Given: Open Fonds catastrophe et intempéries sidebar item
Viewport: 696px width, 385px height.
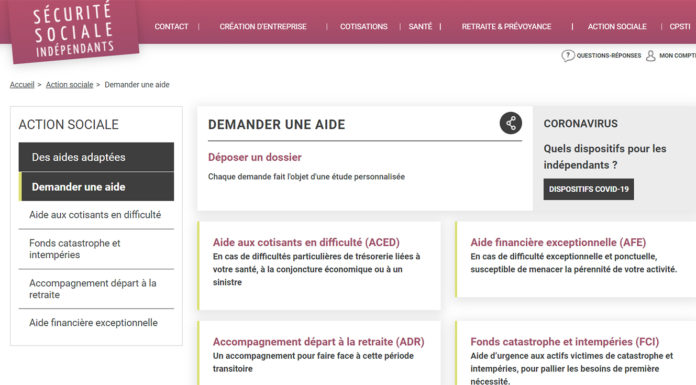Looking at the screenshot, I should 96,249.
